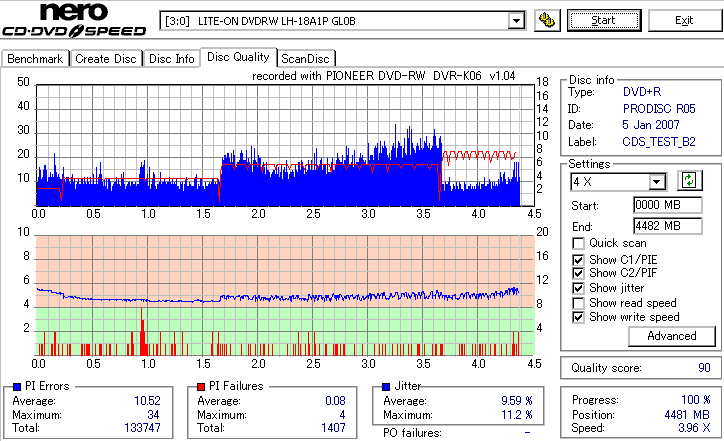
Task: Go to the Disc Info tab
Action: click(x=172, y=59)
